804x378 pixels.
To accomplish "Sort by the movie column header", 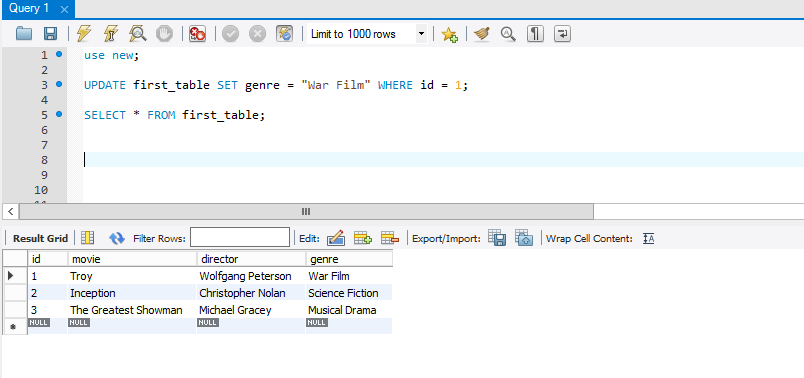I will pos(132,259).
